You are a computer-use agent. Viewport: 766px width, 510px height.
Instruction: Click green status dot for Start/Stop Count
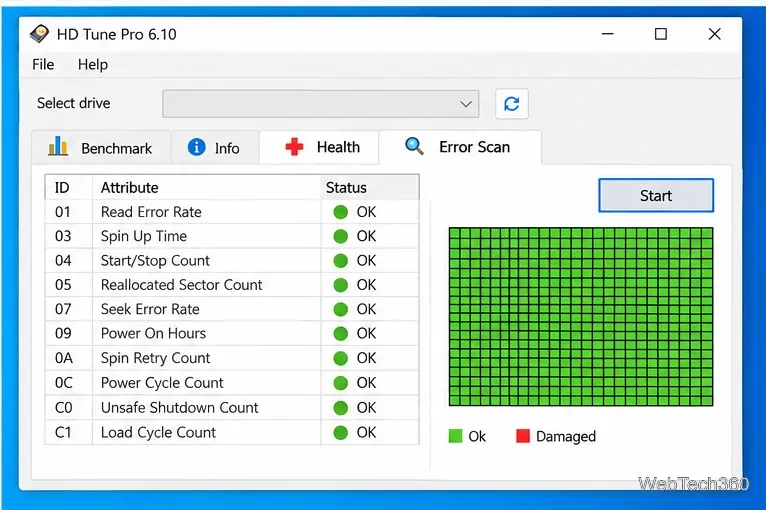[340, 261]
